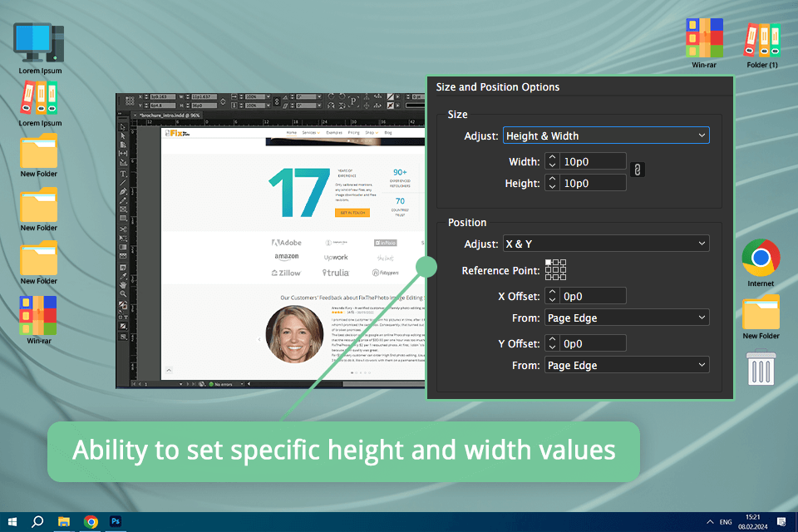Viewport: 798px width, 532px height.
Task: Click the InDesign horizontal scrollbar
Action: pos(384,384)
